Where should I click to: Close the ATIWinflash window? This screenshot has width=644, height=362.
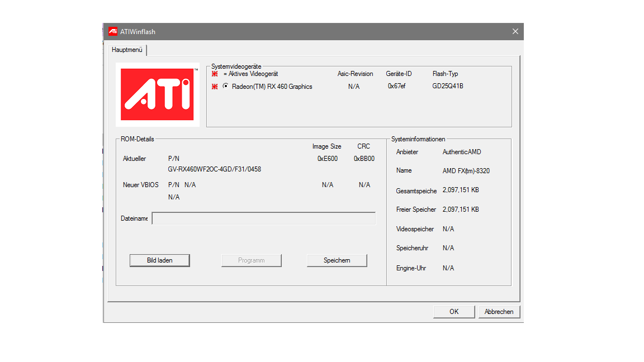(515, 32)
